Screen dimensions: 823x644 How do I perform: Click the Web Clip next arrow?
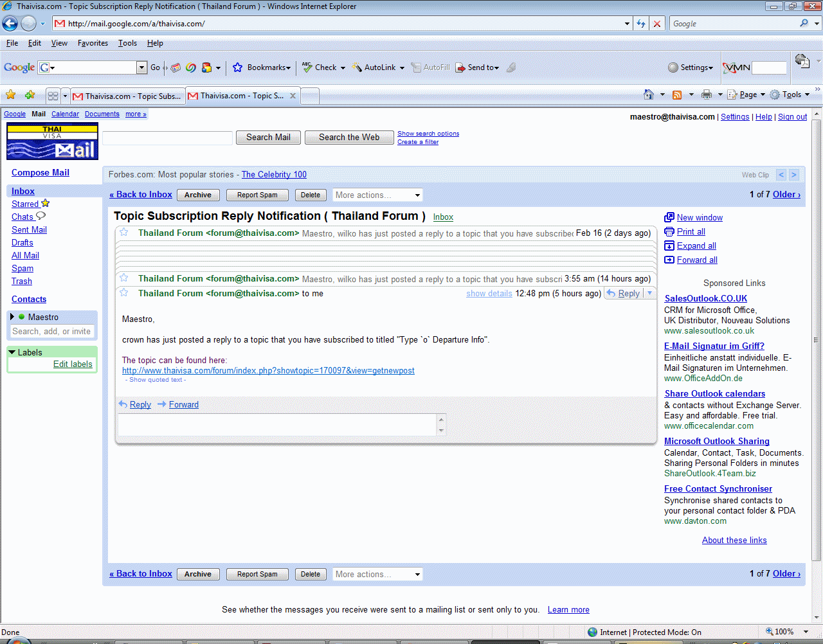pyautogui.click(x=794, y=175)
